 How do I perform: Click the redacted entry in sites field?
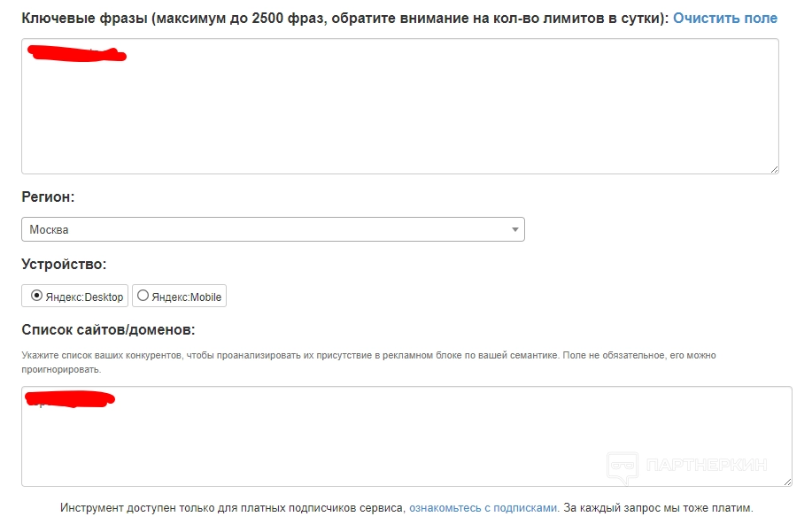pyautogui.click(x=71, y=400)
